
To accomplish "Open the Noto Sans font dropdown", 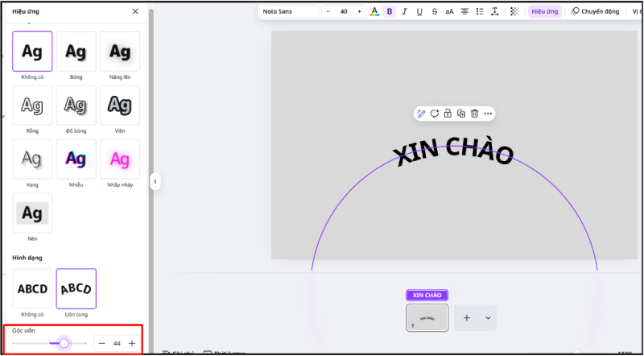I will click(x=287, y=12).
